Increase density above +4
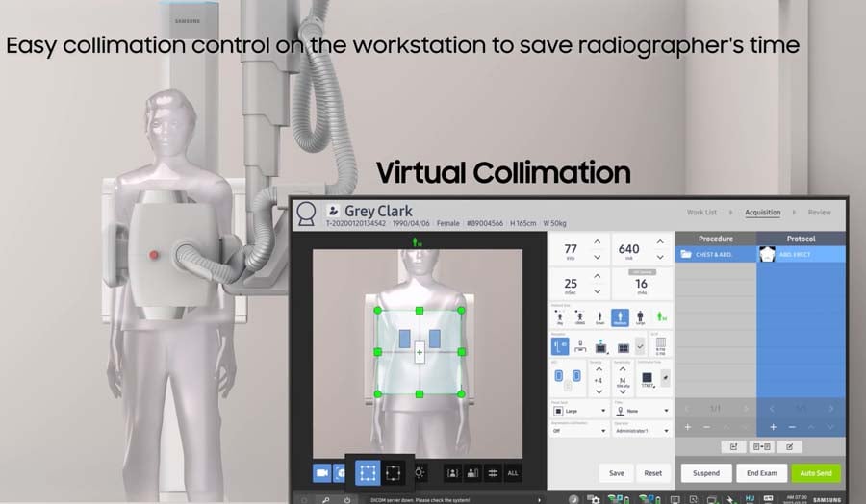Screen dimensions: 866x504 click(x=599, y=369)
